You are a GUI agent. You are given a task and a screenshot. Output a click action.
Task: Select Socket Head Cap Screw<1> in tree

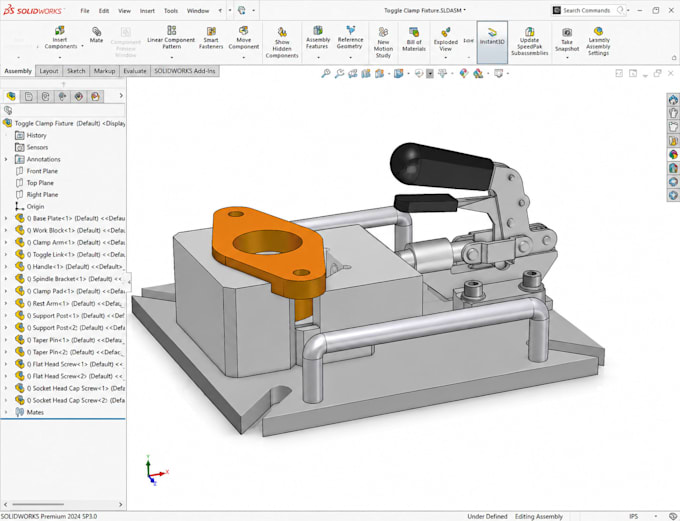click(x=70, y=389)
